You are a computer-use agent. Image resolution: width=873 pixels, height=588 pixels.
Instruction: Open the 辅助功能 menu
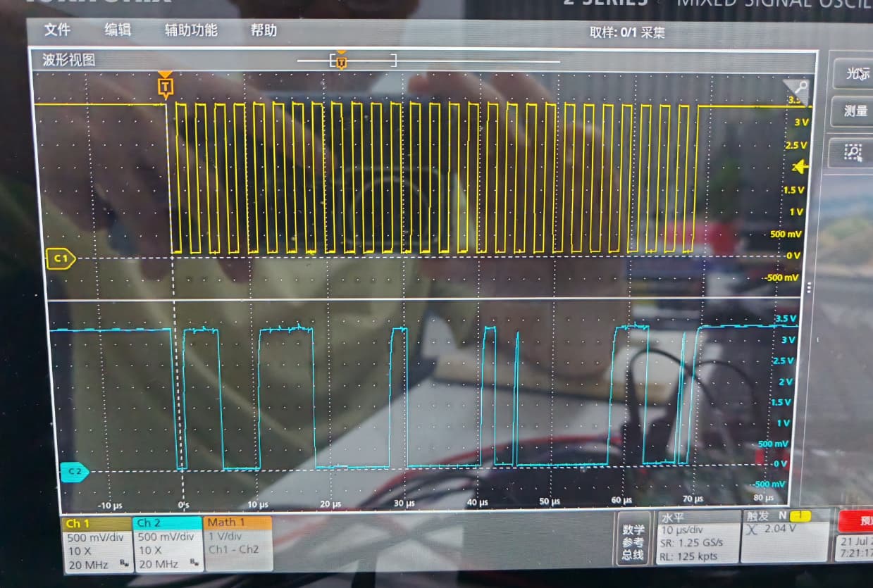pyautogui.click(x=191, y=30)
